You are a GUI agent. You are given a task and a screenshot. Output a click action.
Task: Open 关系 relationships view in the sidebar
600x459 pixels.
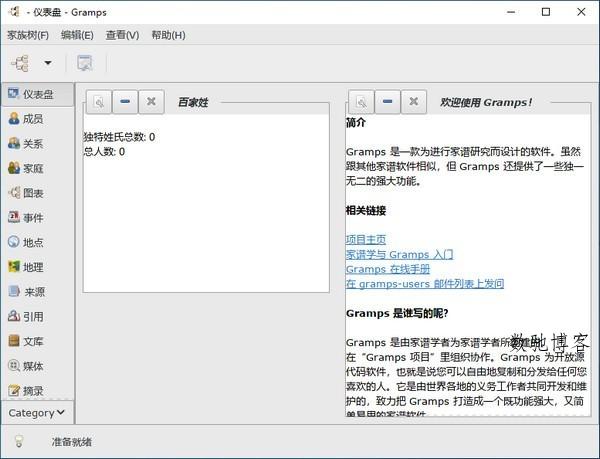click(37, 144)
